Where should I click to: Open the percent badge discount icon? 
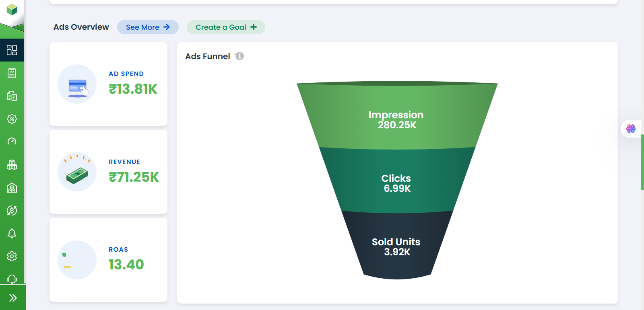point(12,119)
